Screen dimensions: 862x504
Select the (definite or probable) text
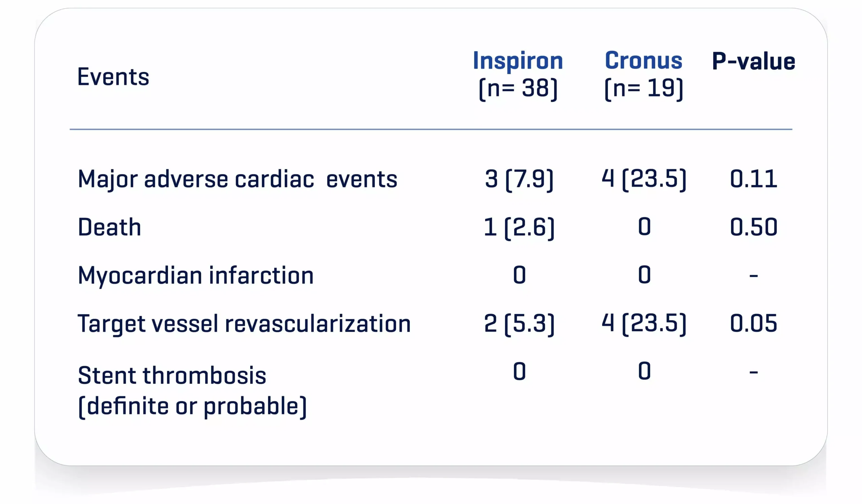[x=192, y=407]
